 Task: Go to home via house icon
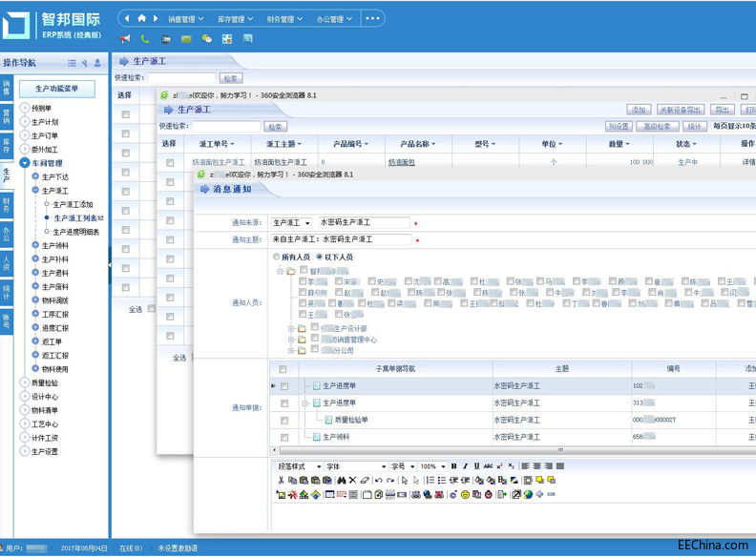coord(141,18)
